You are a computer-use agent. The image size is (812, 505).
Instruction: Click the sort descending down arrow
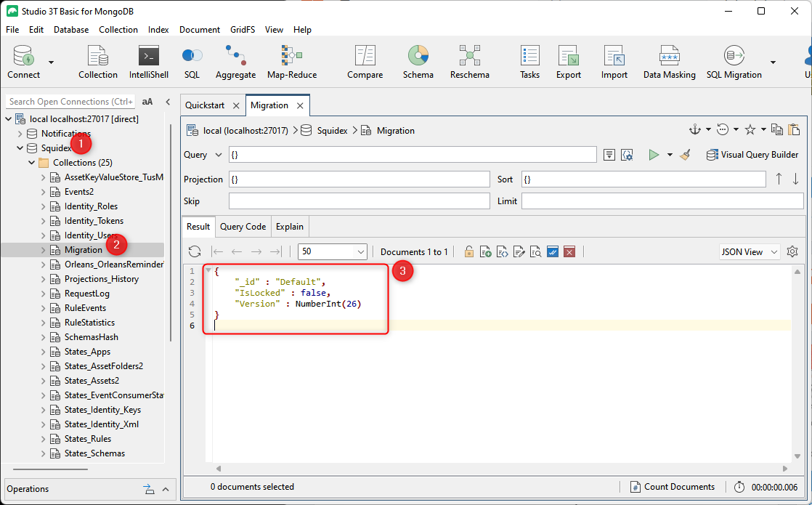[x=795, y=179]
